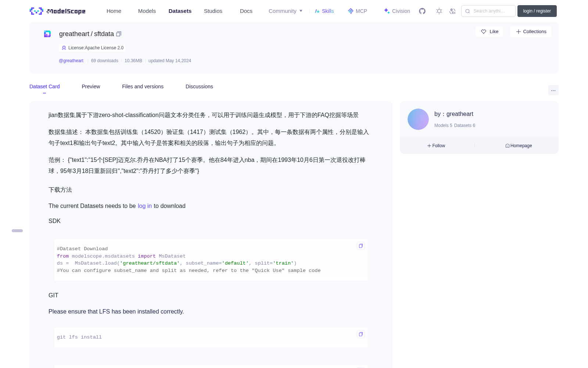Click the '下载方法' heading

point(60,190)
